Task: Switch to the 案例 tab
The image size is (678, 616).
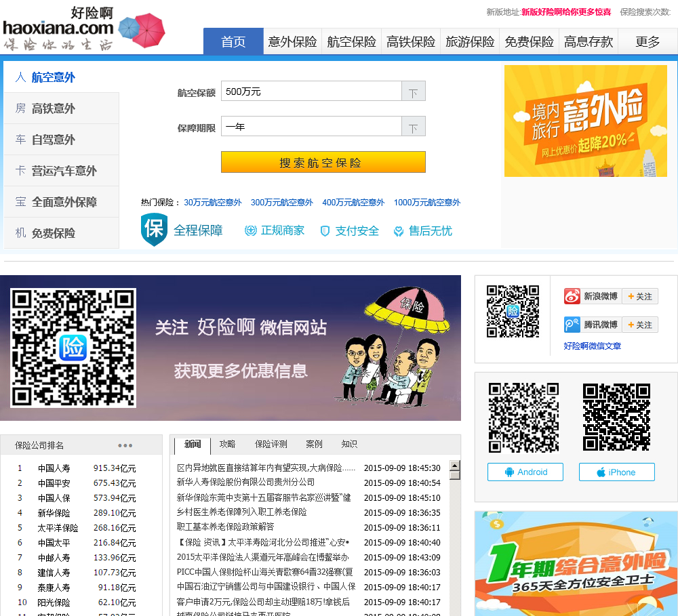Action: (x=314, y=444)
